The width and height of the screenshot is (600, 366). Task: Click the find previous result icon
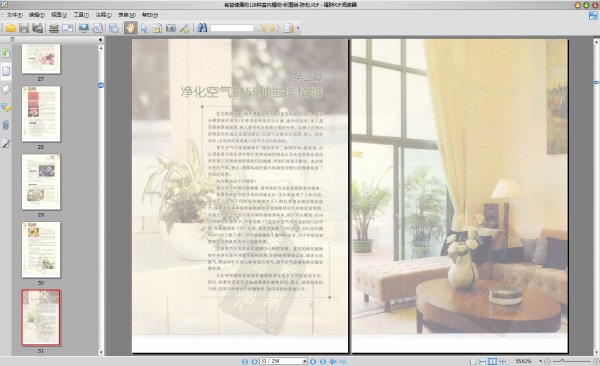click(x=262, y=28)
